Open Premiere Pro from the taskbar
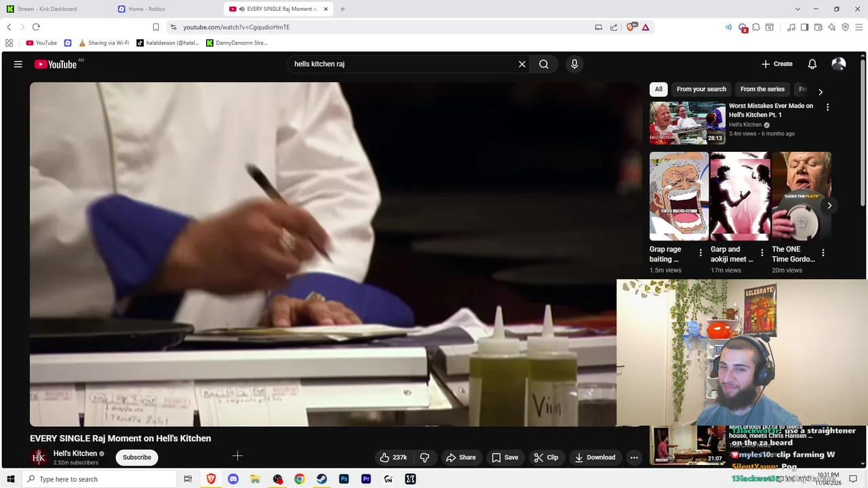The image size is (868, 488). (x=366, y=479)
